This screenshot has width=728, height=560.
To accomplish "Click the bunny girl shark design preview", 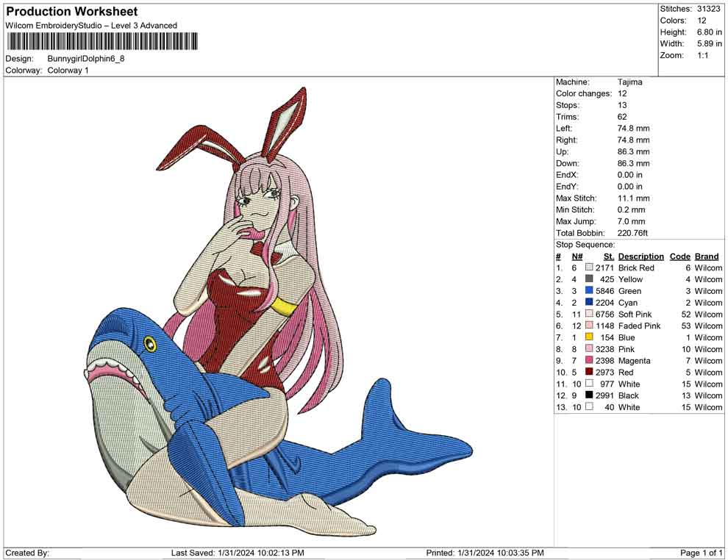I will pos(278,312).
